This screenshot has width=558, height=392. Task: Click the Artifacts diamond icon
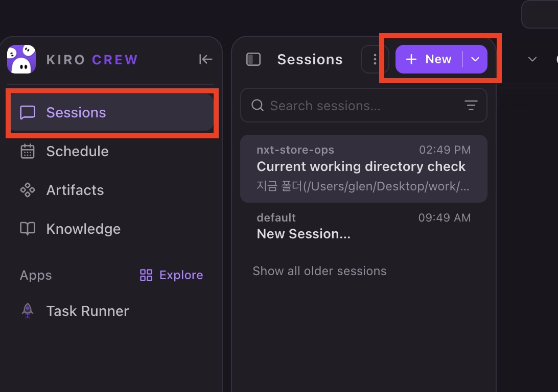pyautogui.click(x=28, y=190)
